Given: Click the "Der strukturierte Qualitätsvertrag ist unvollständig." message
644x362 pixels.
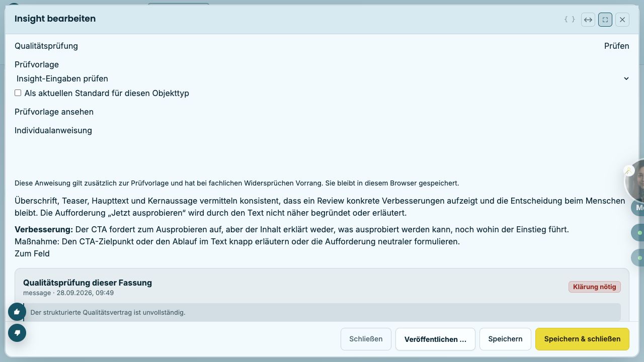Looking at the screenshot, I should [x=108, y=312].
